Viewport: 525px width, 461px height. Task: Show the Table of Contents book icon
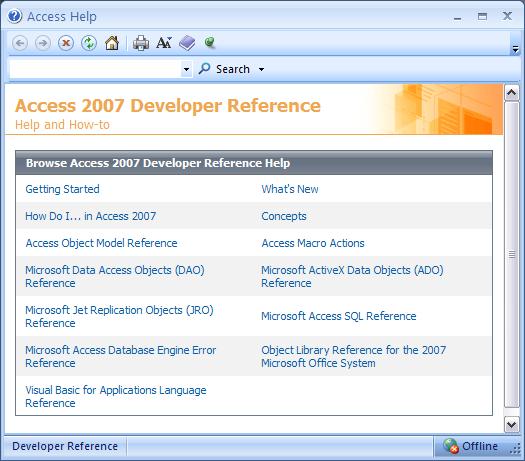pos(187,43)
